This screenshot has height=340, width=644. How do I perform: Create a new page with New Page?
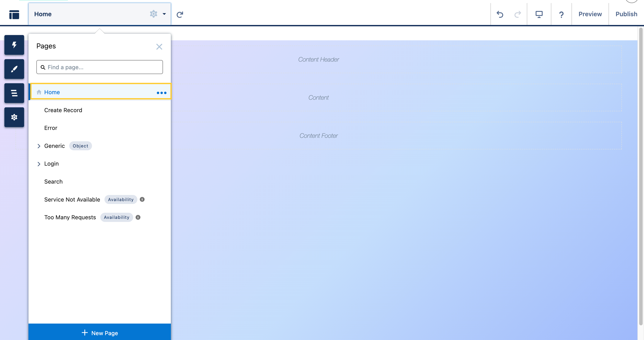[x=99, y=332]
